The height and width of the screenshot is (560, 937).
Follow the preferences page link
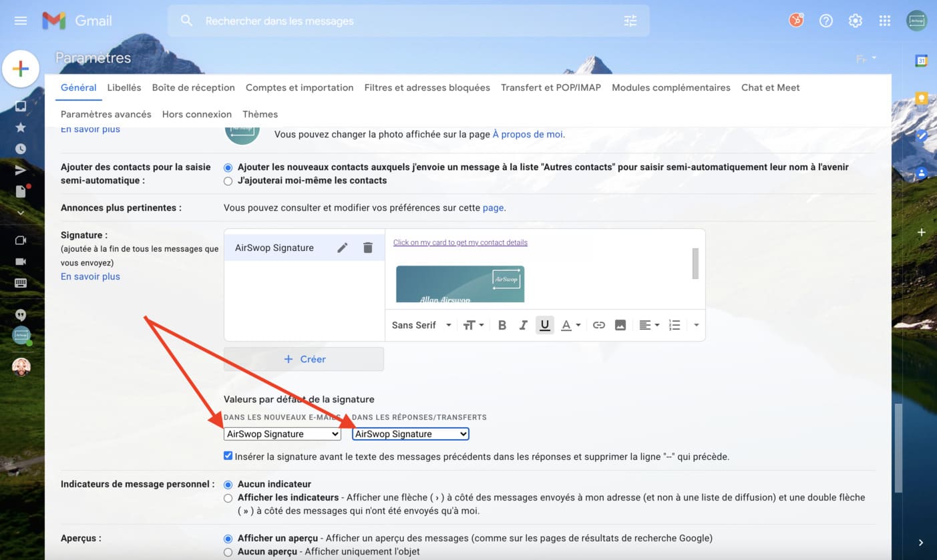click(x=493, y=208)
